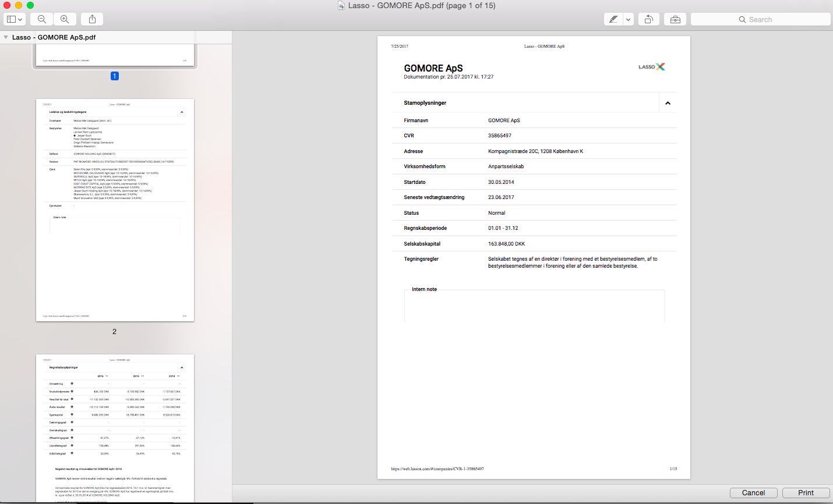The width and height of the screenshot is (833, 504).
Task: Click the zoom in magnifier icon
Action: (65, 19)
